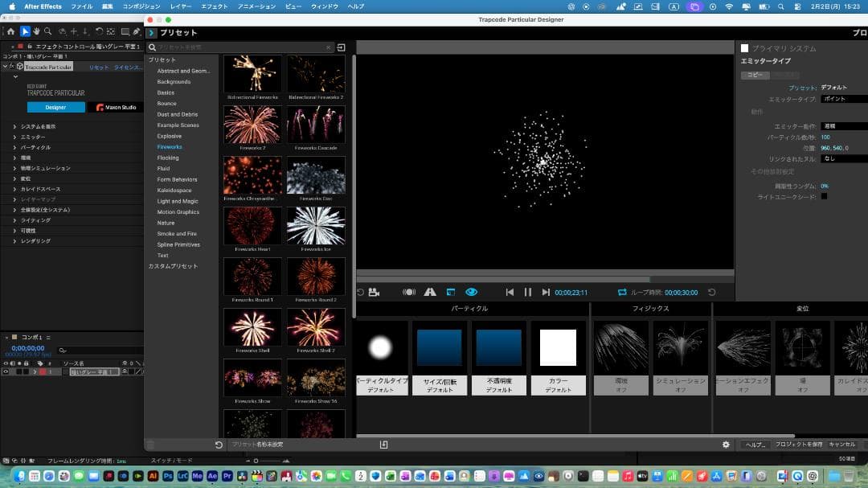Viewport: 868px width, 488px height.
Task: Click the road-shaped floor grid icon
Action: (x=430, y=293)
